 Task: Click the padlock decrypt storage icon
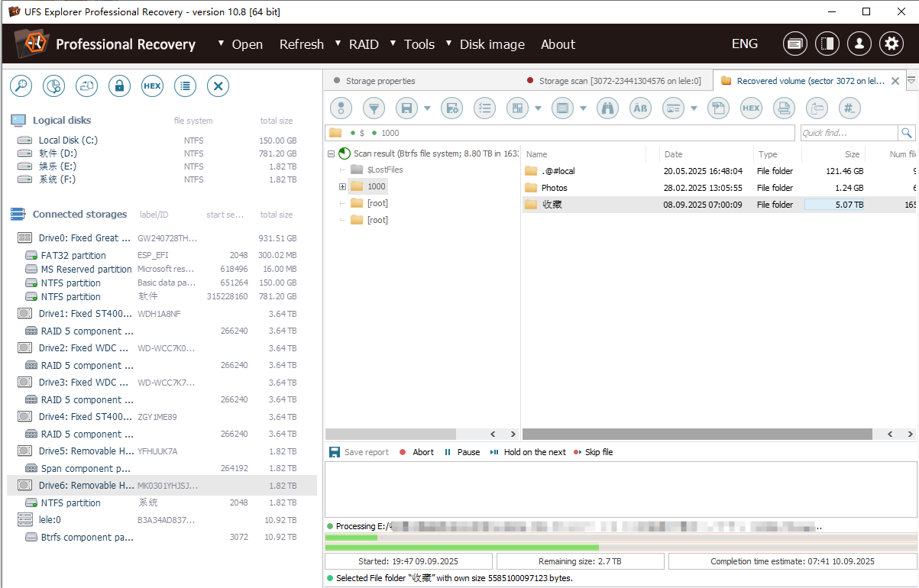(119, 86)
